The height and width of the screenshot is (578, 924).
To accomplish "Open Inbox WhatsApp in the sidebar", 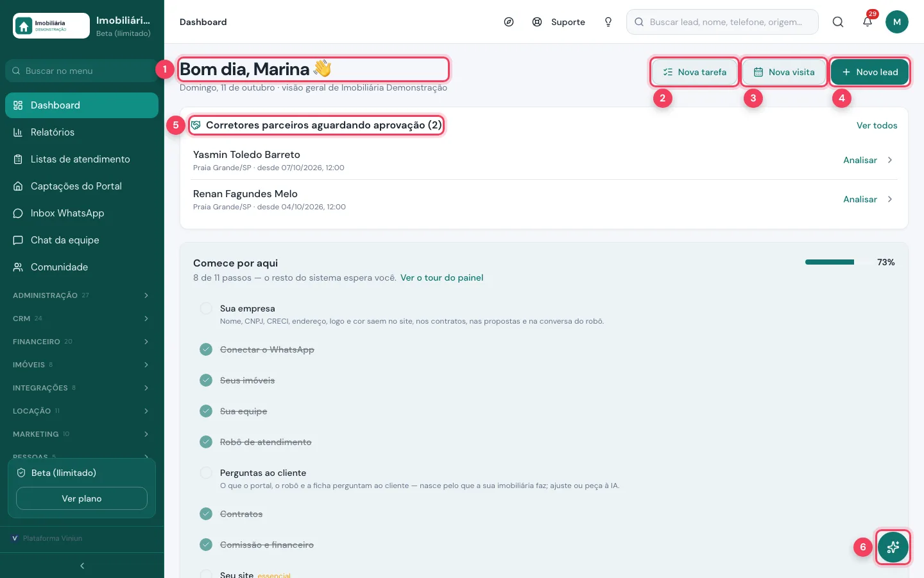I will [x=81, y=213].
